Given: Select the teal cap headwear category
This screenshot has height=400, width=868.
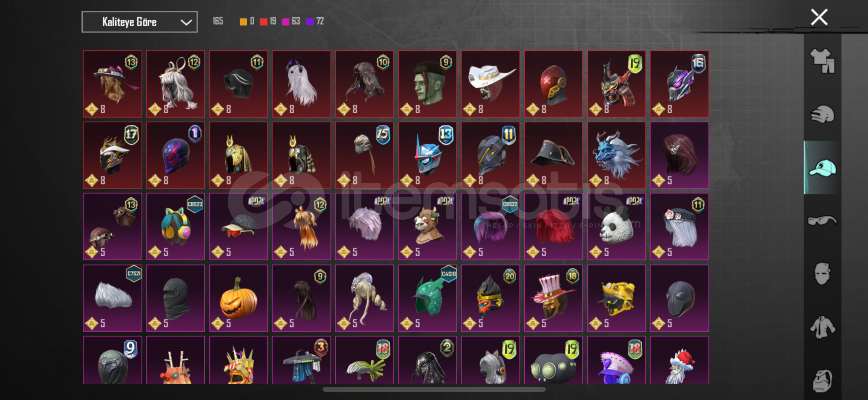Looking at the screenshot, I should (x=822, y=168).
